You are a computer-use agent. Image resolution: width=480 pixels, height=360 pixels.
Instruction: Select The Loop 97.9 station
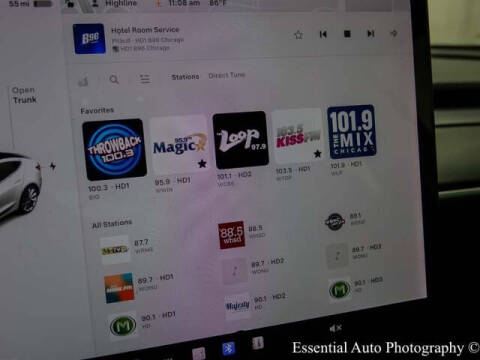pyautogui.click(x=240, y=140)
